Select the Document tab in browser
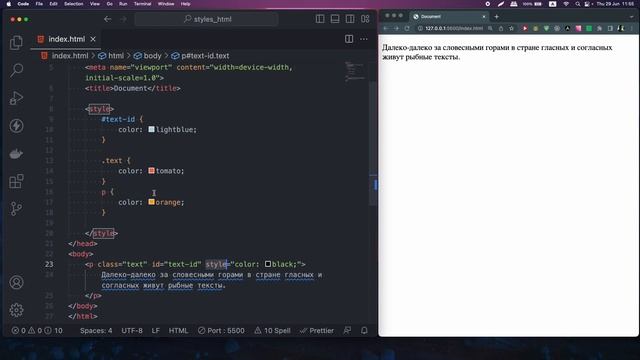 tap(448, 16)
